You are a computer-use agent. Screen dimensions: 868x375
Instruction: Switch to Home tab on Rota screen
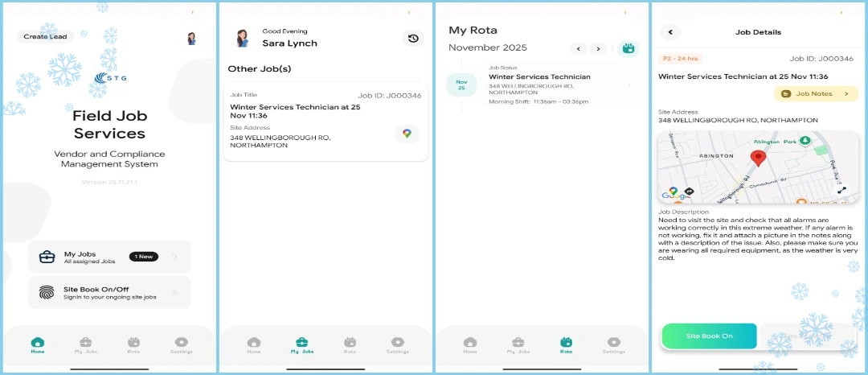pyautogui.click(x=470, y=345)
